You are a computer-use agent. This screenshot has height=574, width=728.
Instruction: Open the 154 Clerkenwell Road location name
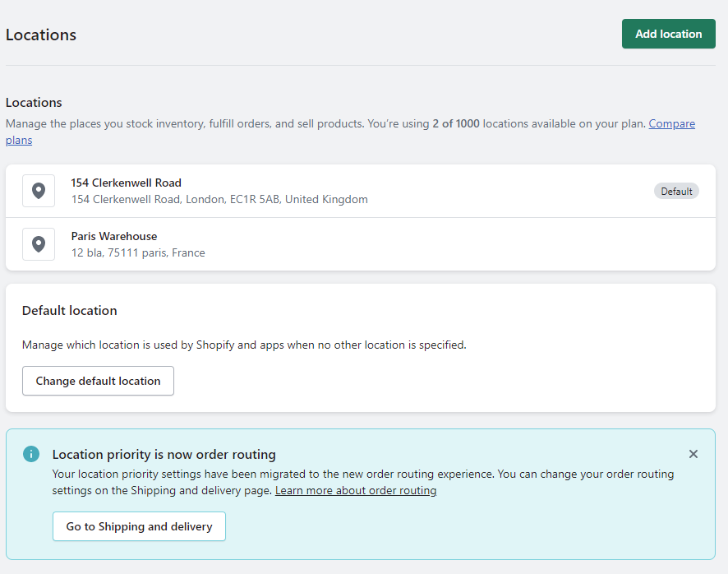tap(126, 183)
